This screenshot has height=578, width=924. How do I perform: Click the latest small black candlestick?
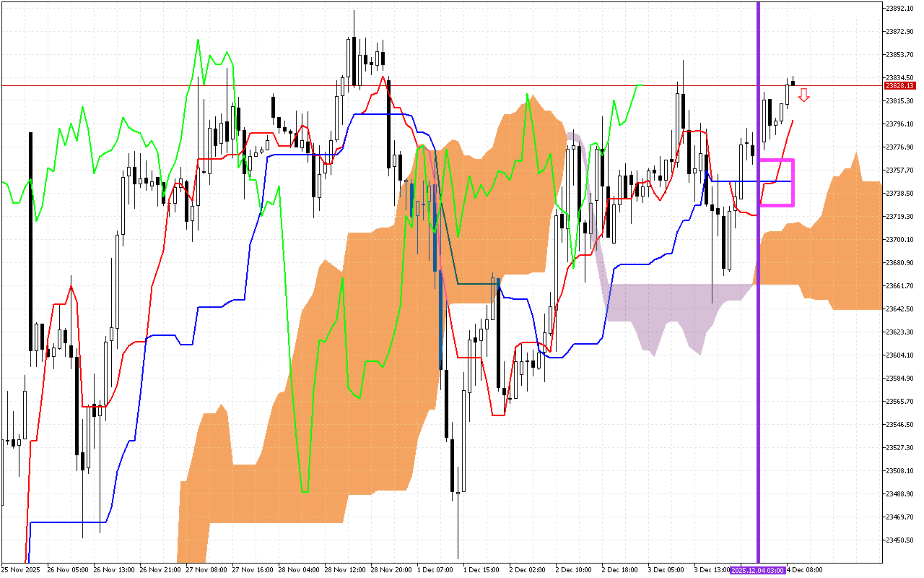coord(793,83)
